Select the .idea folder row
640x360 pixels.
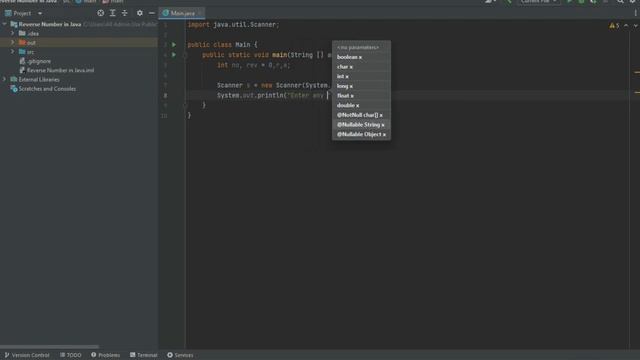click(x=79, y=33)
